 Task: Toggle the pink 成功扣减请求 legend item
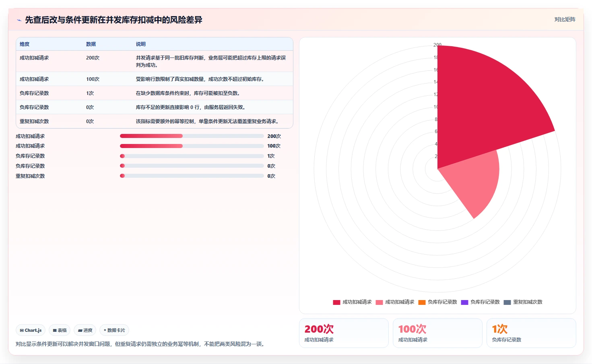395,302
